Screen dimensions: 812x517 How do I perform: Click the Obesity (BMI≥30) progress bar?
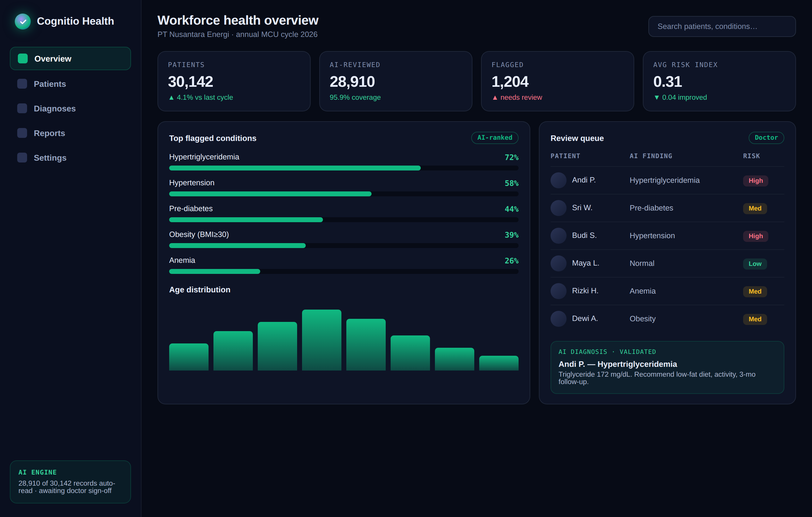[344, 245]
